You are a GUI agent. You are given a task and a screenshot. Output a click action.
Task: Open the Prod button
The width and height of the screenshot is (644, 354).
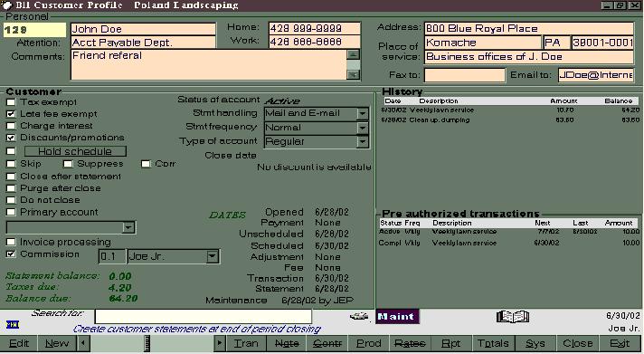pyautogui.click(x=368, y=343)
